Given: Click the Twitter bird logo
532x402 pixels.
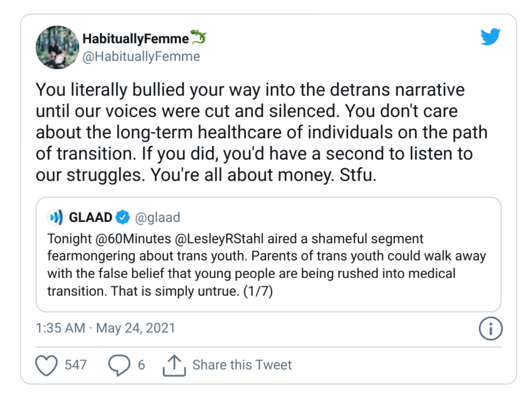Looking at the screenshot, I should click(x=490, y=36).
